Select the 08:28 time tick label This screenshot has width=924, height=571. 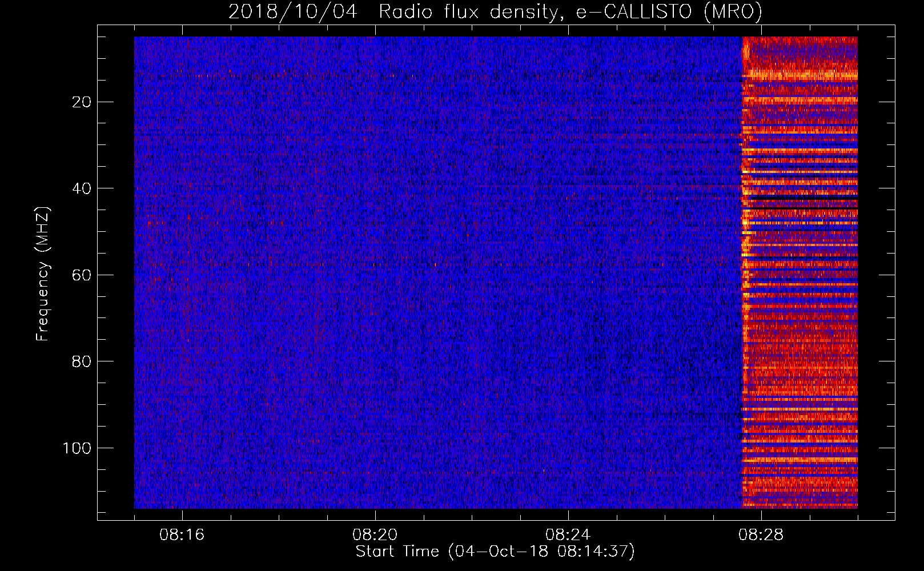[761, 535]
